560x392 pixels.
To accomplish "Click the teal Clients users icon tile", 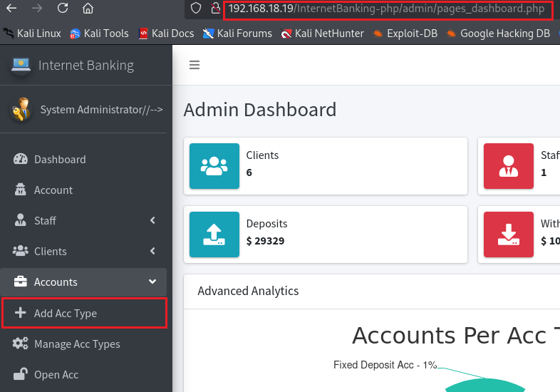I will pyautogui.click(x=214, y=166).
